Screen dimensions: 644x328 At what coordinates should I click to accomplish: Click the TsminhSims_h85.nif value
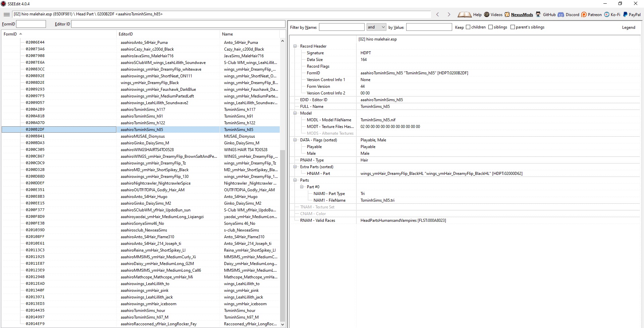[x=378, y=120]
